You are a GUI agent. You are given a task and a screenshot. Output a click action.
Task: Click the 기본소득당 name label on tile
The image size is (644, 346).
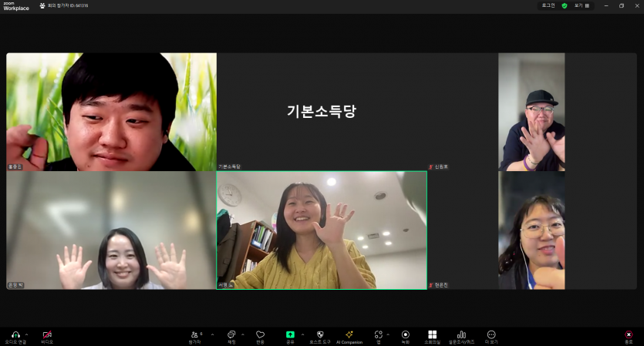(230, 166)
